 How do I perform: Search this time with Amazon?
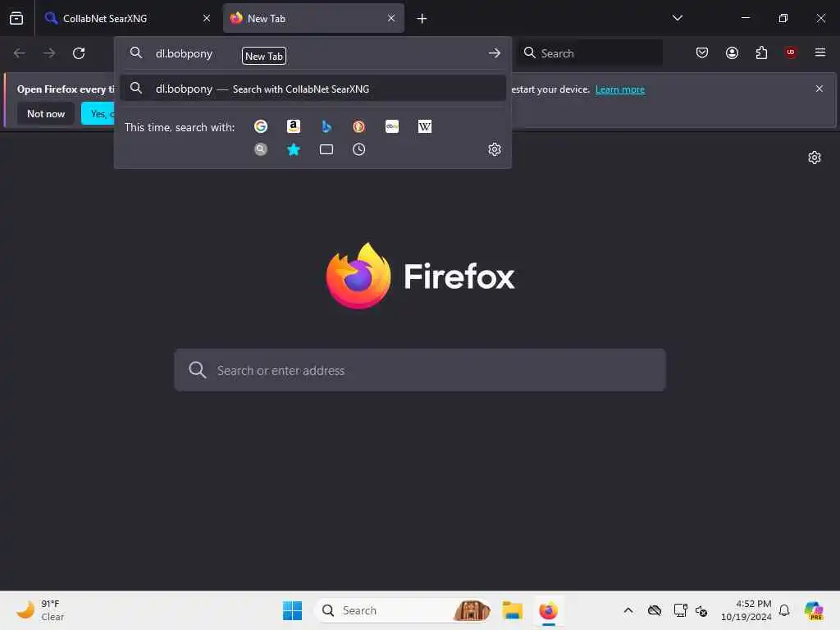tap(294, 126)
